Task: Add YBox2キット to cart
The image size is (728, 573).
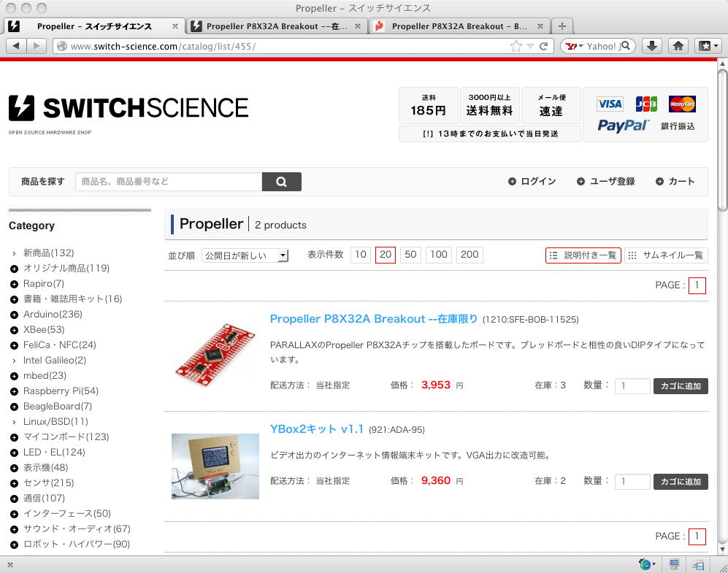Action: point(681,482)
